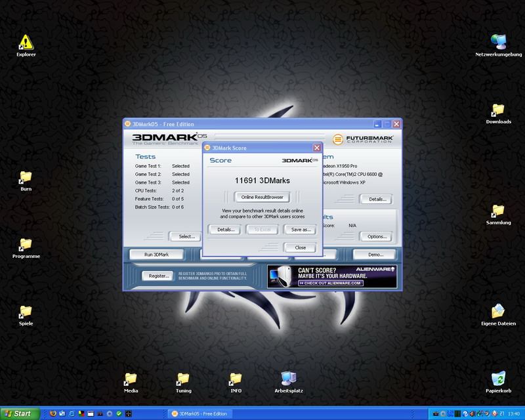Open Details in the 3DMark Score dialog
Viewport: 525px width, 420px height.
click(x=226, y=230)
